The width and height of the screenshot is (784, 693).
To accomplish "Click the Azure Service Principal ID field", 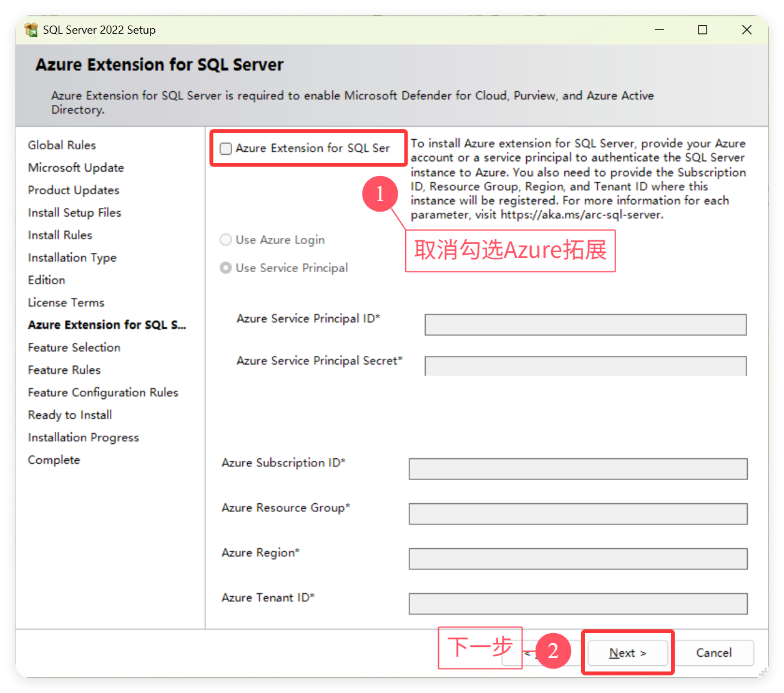I will point(586,325).
